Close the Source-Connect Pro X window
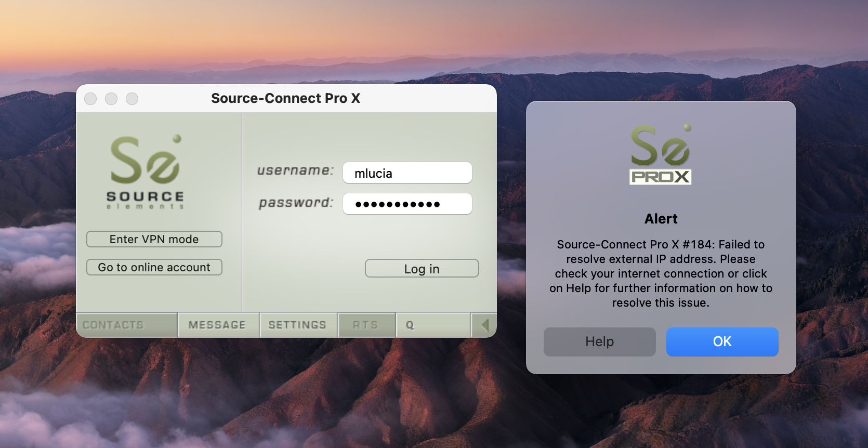868x448 pixels. pos(90,99)
